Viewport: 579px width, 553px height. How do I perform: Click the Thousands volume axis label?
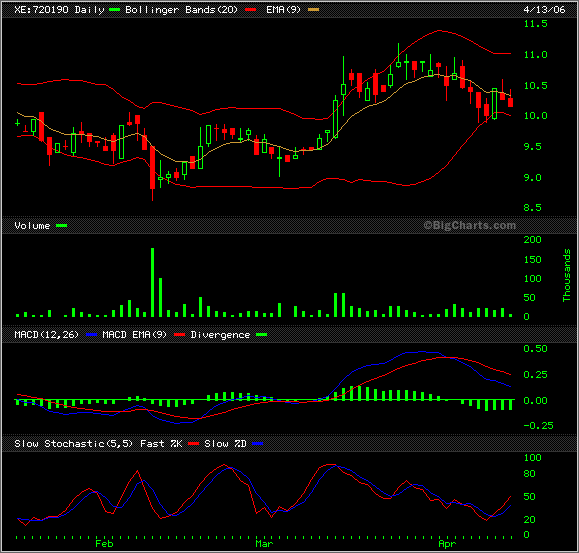point(566,275)
